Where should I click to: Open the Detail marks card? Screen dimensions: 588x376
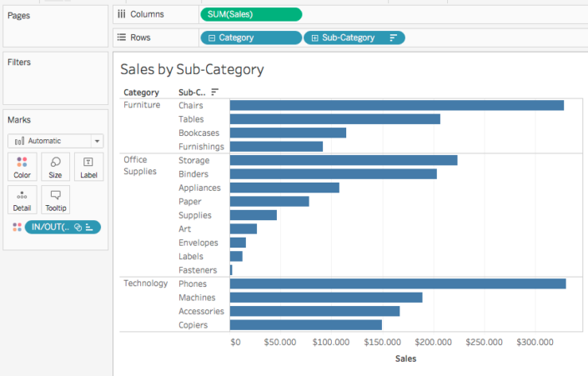[22, 199]
